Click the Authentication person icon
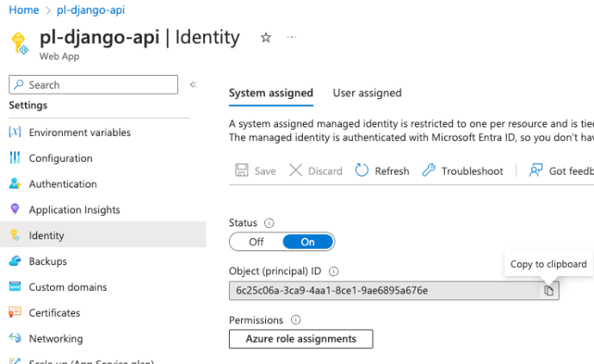Screen dimensions: 594x364 [x=15, y=183]
